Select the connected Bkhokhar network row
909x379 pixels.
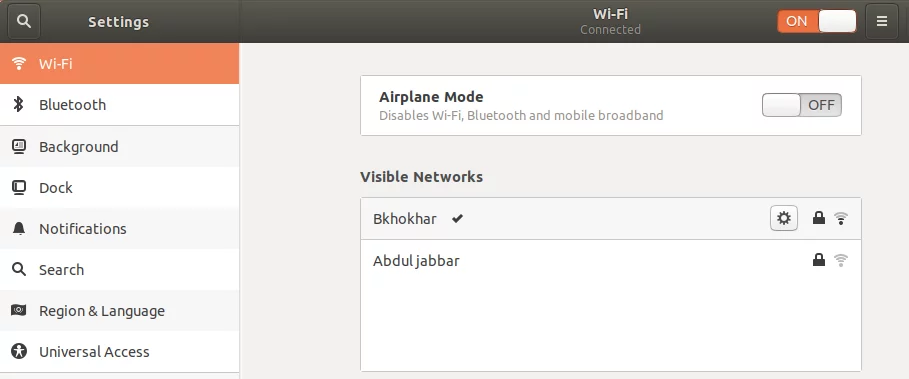coord(610,218)
